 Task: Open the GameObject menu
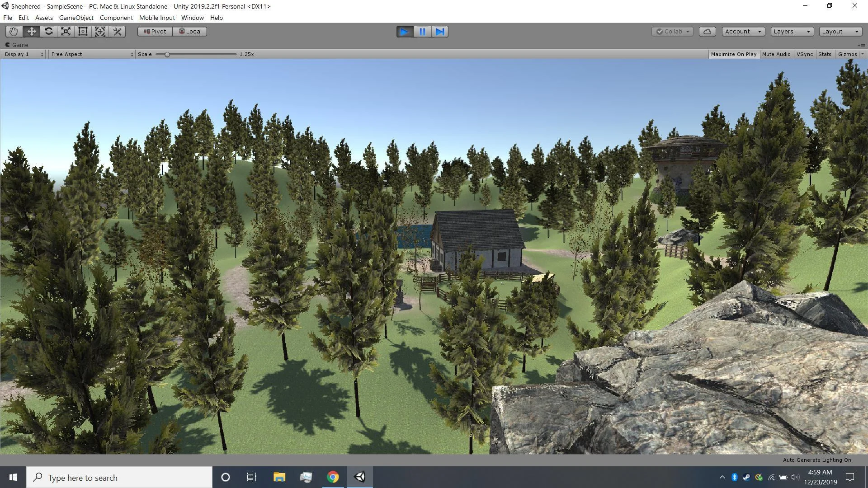pyautogui.click(x=76, y=18)
